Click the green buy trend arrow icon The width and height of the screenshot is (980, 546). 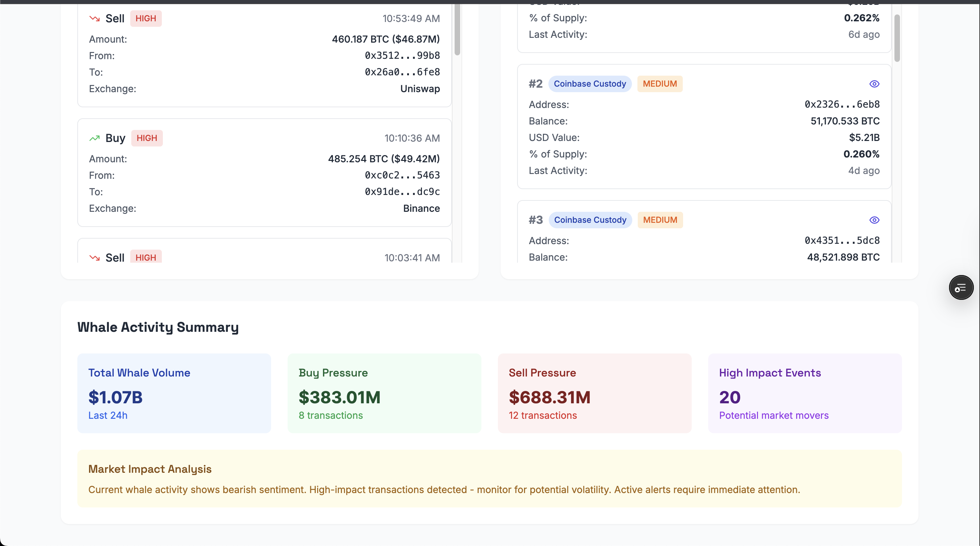(x=94, y=138)
